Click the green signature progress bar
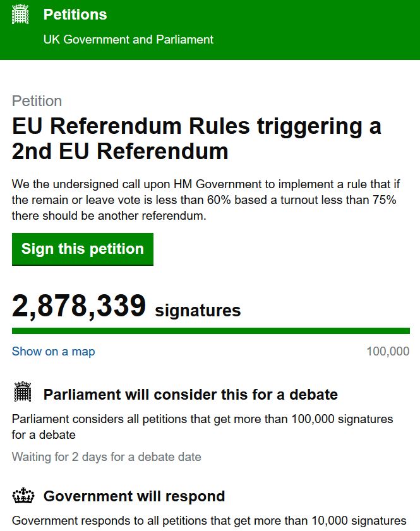 point(210,331)
